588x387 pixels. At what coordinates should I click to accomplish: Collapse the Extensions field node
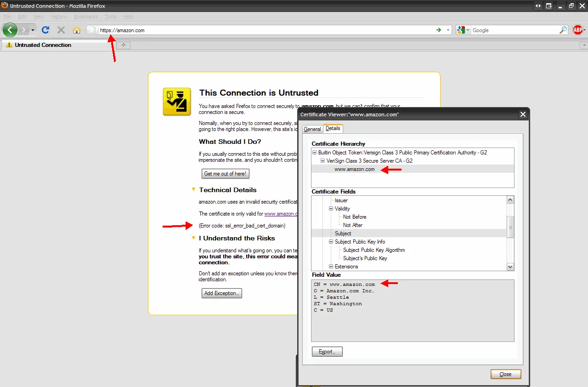coord(331,267)
